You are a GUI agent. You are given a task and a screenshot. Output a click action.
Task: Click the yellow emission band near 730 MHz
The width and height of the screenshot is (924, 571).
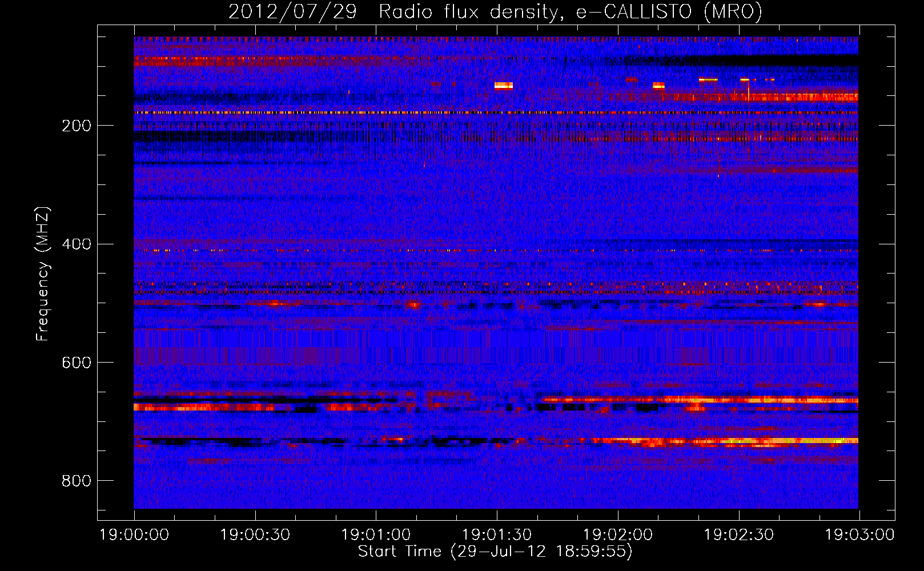(x=725, y=441)
